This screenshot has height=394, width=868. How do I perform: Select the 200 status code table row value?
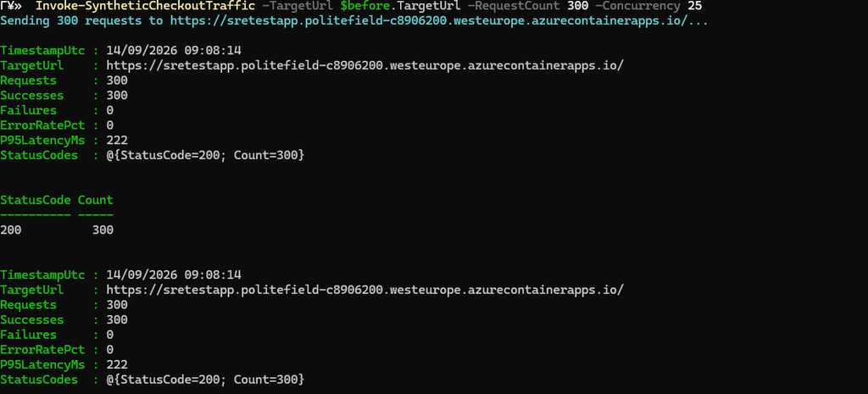click(11, 230)
